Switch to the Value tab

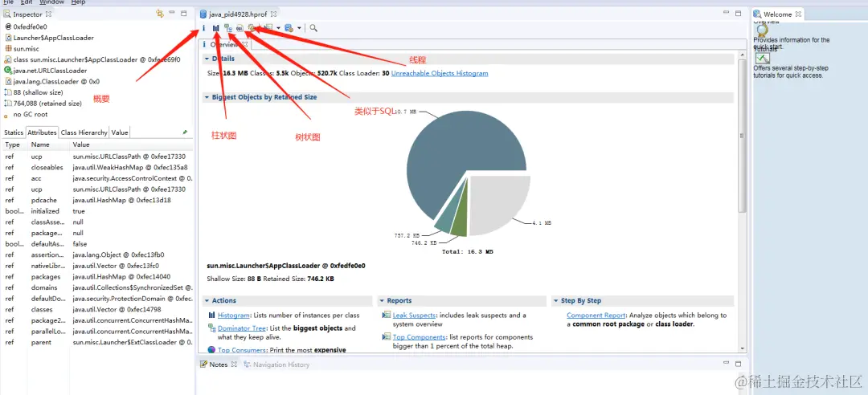coord(120,132)
